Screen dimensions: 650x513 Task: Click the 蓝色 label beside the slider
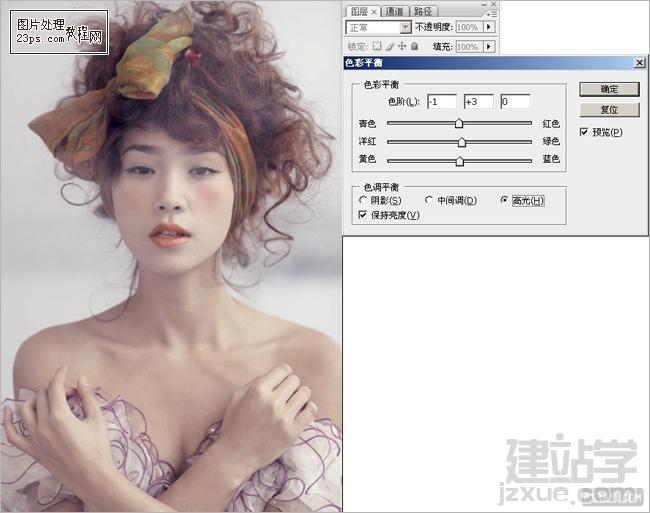click(551, 159)
